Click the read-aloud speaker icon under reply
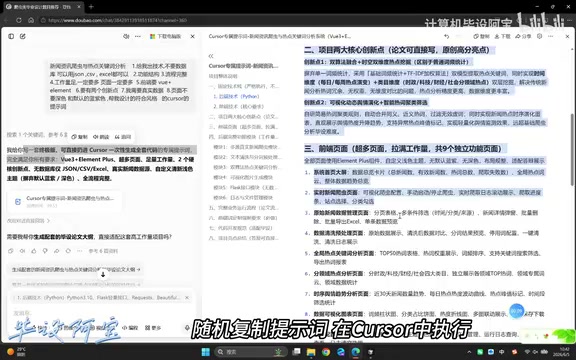Image resolution: width=576 pixels, height=360 pixels. pyautogui.click(x=22, y=251)
